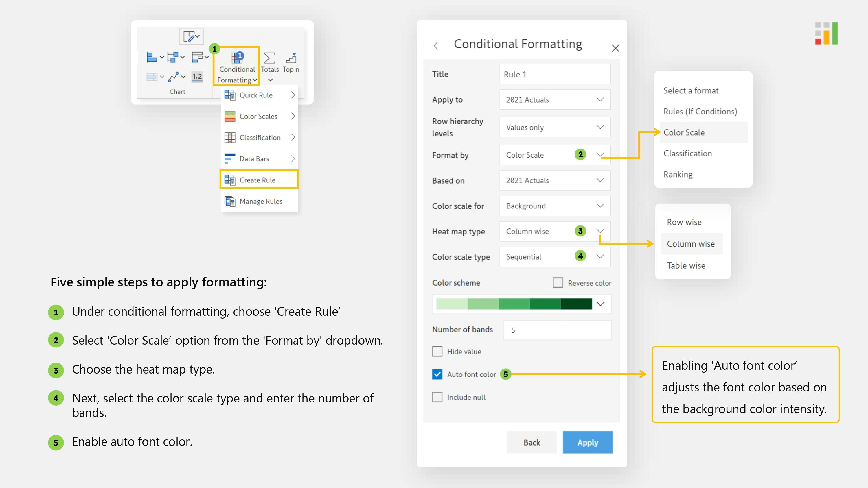Viewport: 868px width, 488px height.
Task: Click the Number of bands input field
Action: 557,330
